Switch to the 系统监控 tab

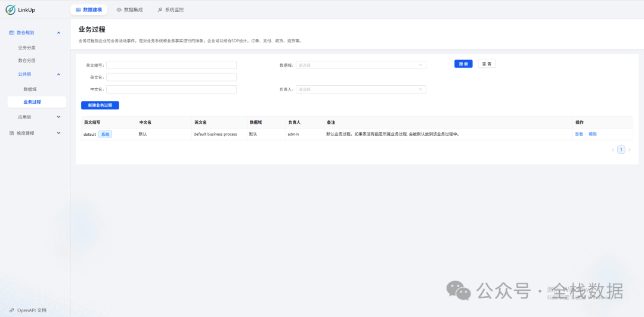point(171,10)
